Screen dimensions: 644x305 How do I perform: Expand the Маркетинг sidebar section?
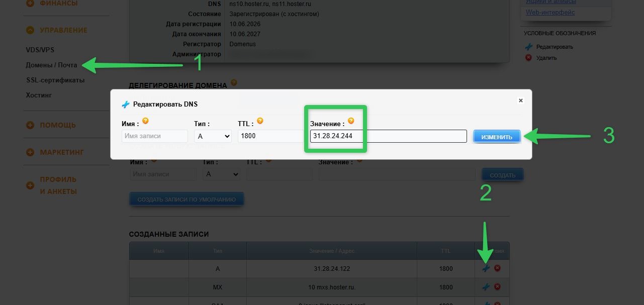tap(30, 152)
